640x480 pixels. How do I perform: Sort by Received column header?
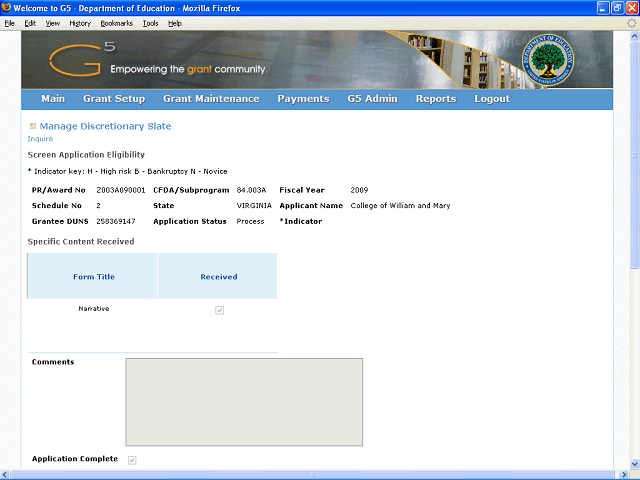pyautogui.click(x=219, y=277)
